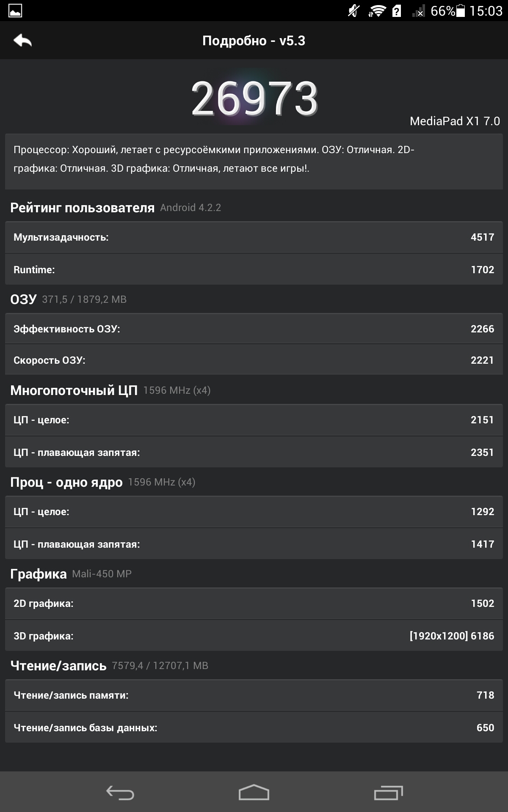Tap the Скорость ОЗУ row
Image resolution: width=508 pixels, height=812 pixels.
(x=254, y=360)
